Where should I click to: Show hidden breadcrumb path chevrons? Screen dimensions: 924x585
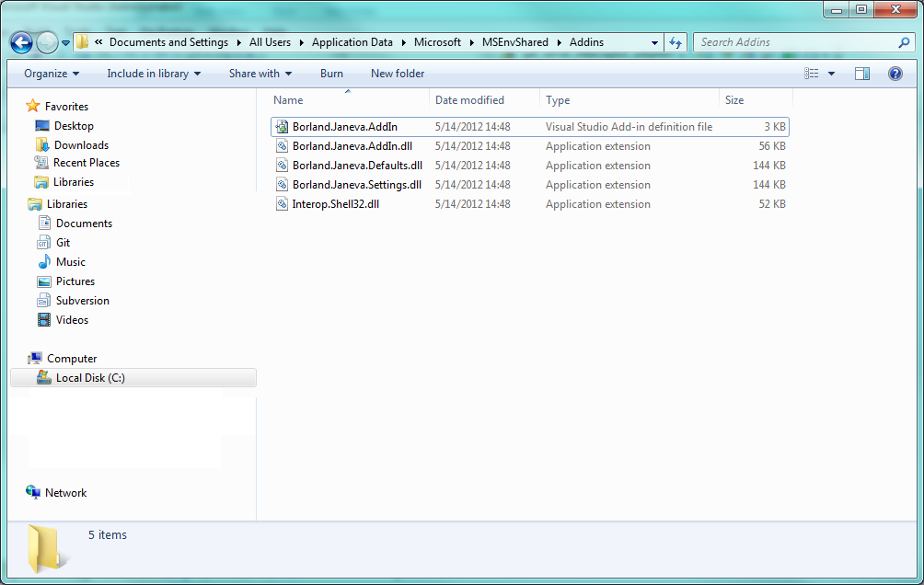tap(98, 41)
